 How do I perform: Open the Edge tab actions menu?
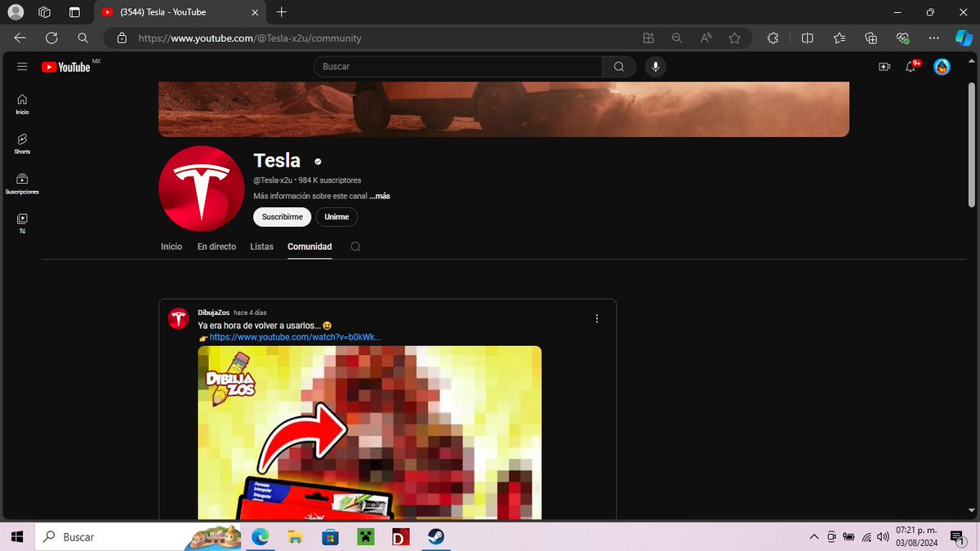tap(74, 12)
